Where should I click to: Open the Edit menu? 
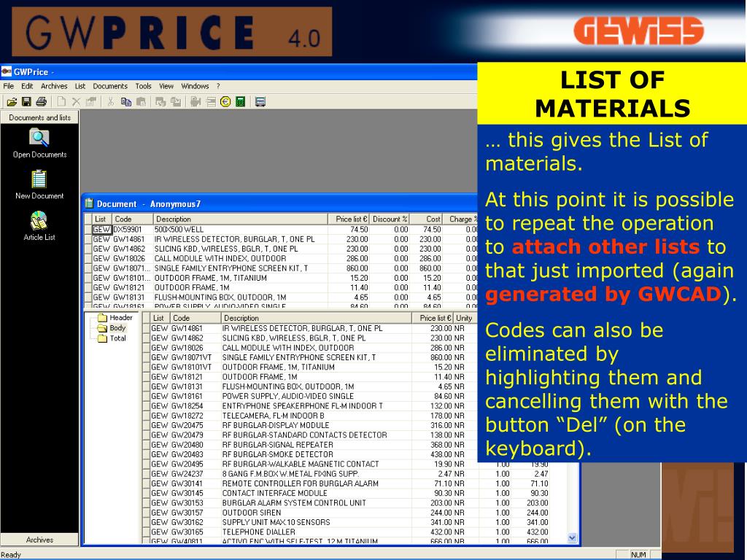point(27,86)
